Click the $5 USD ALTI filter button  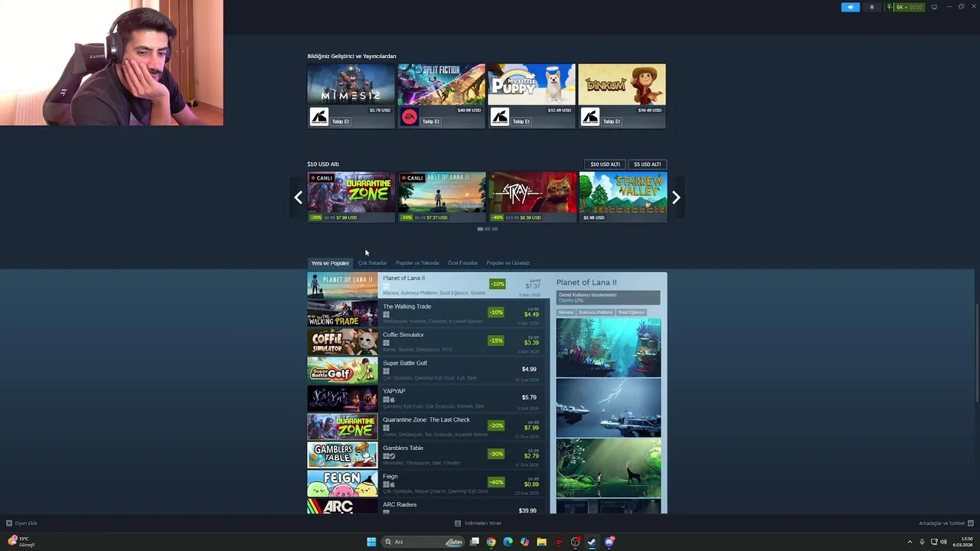pos(647,165)
